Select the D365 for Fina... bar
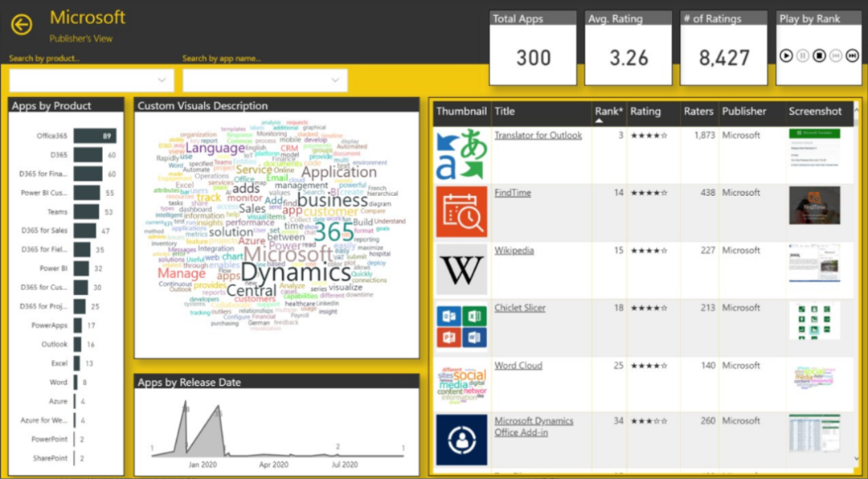The height and width of the screenshot is (479, 868). click(x=88, y=174)
